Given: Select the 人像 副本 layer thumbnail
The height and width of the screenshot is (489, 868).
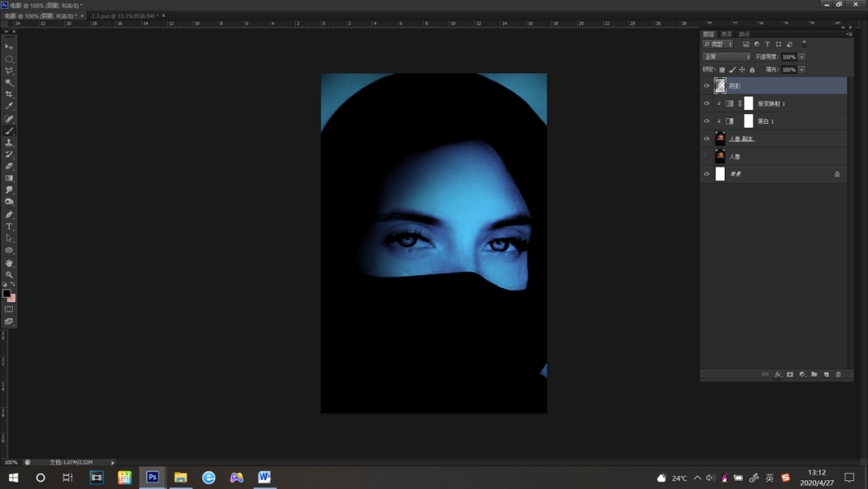Looking at the screenshot, I should coord(719,138).
